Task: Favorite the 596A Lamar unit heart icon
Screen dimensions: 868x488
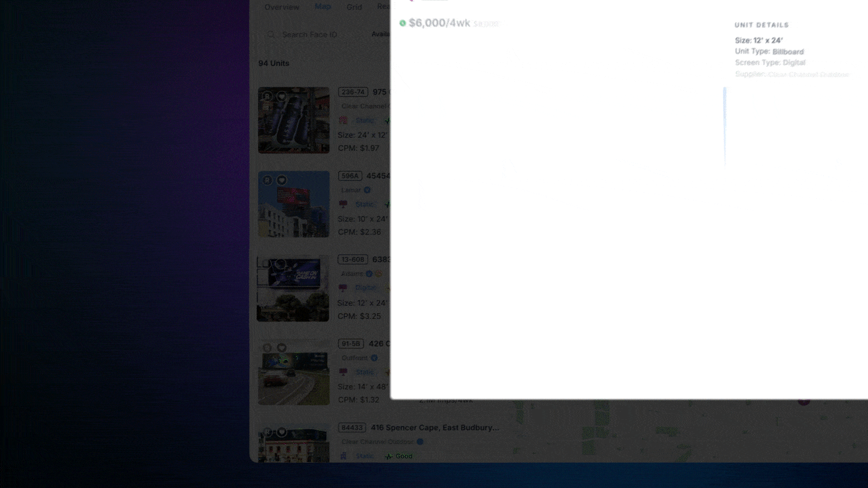Action: pos(282,180)
